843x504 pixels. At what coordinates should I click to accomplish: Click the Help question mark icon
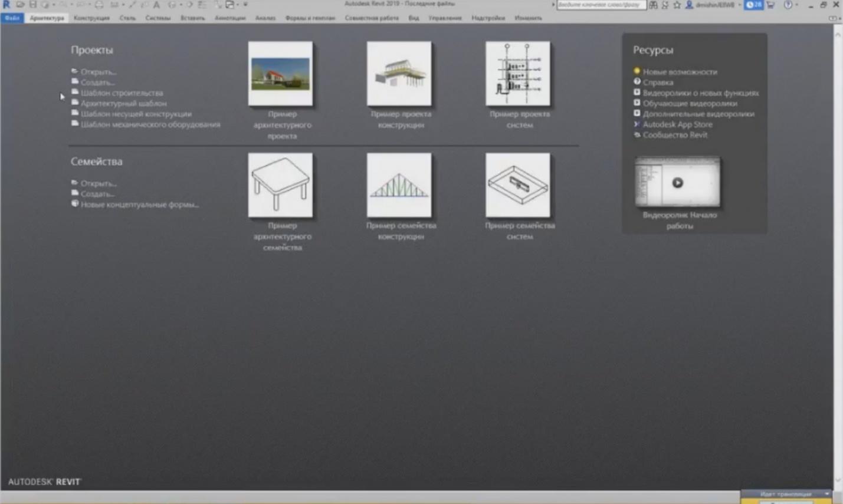pyautogui.click(x=788, y=5)
